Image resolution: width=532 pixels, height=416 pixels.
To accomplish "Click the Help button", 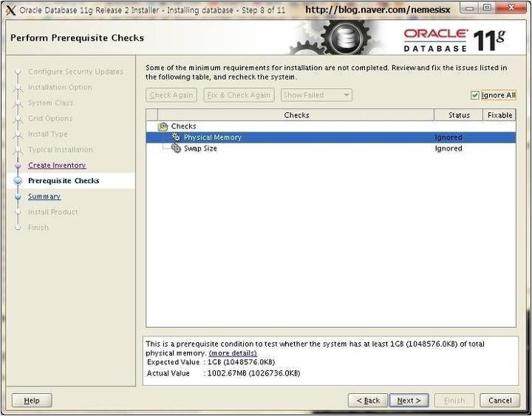I will [x=32, y=400].
